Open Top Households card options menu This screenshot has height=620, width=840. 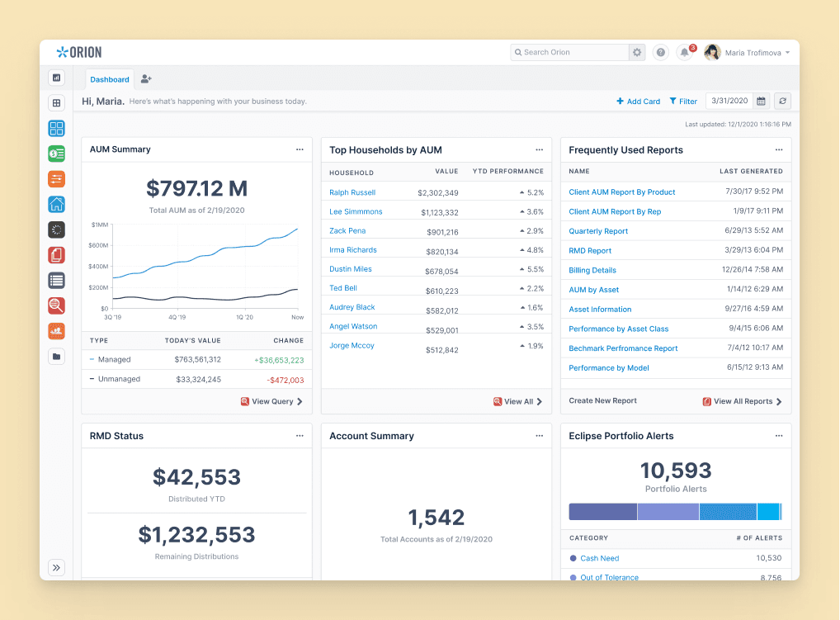tap(539, 150)
